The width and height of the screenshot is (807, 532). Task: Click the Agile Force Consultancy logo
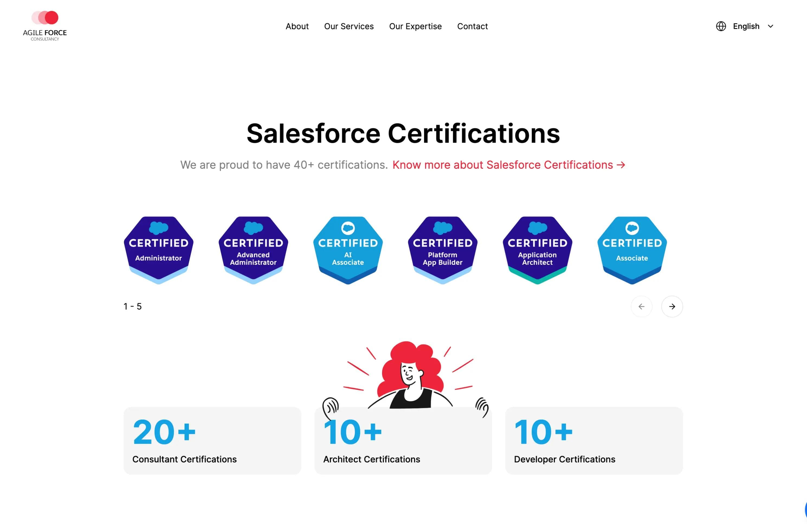click(x=45, y=26)
